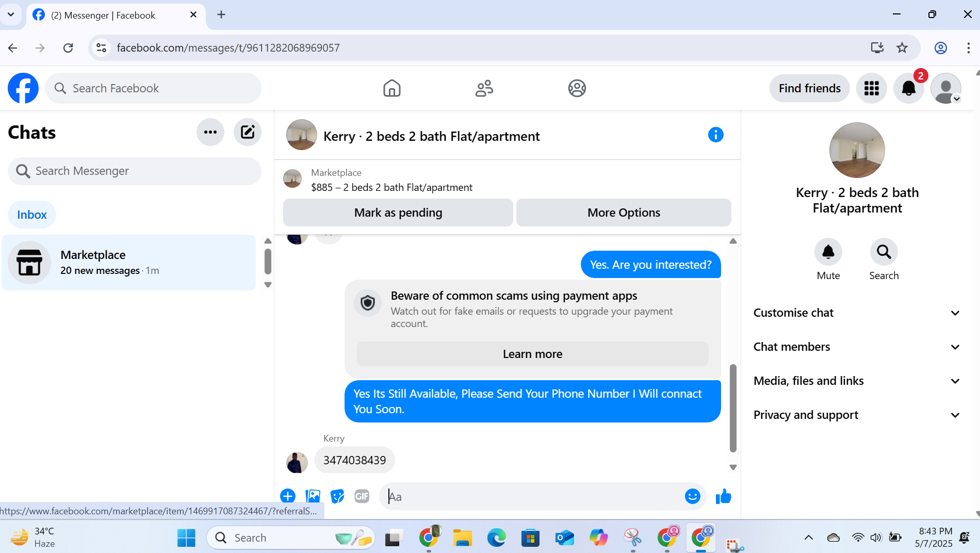Open the Facebook menu grid icon
The width and height of the screenshot is (980, 553).
click(x=872, y=88)
